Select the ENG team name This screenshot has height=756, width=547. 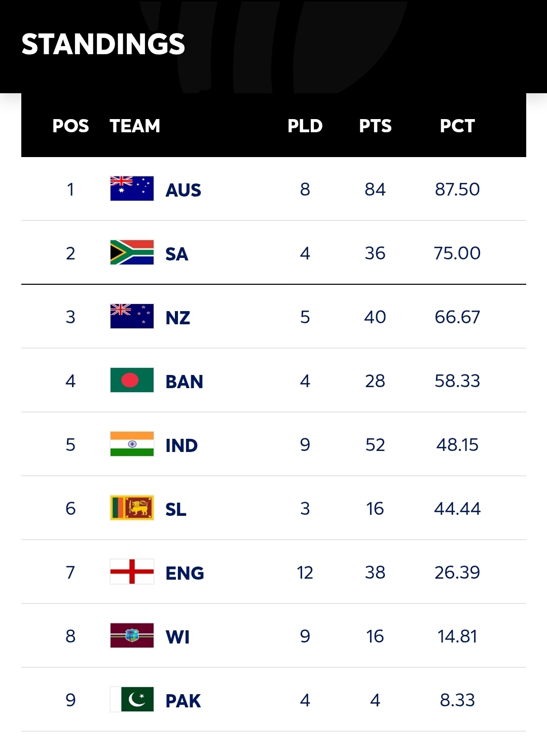point(185,573)
